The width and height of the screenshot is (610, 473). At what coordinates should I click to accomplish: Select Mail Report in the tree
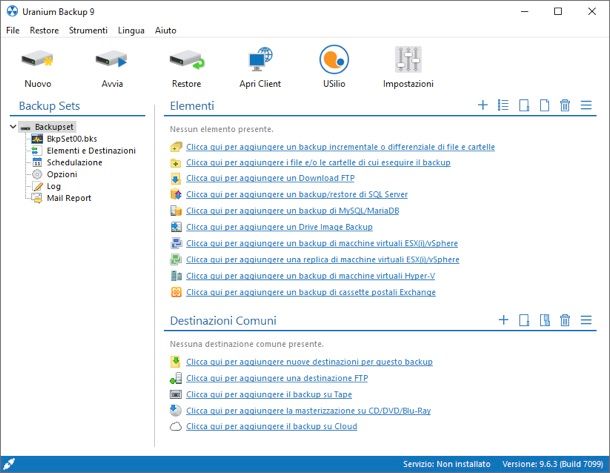tap(69, 198)
